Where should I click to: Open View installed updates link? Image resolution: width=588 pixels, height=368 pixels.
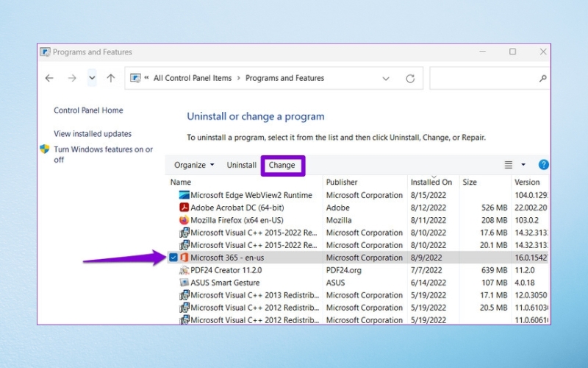[93, 134]
